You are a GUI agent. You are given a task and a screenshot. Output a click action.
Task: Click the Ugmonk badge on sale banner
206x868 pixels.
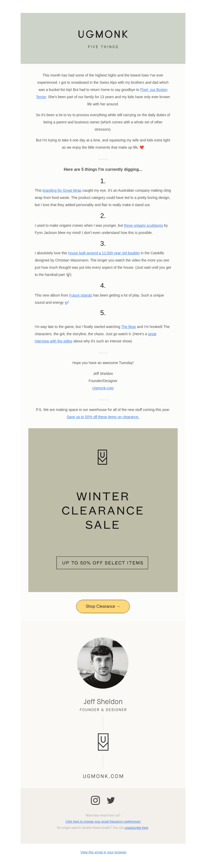point(102,457)
